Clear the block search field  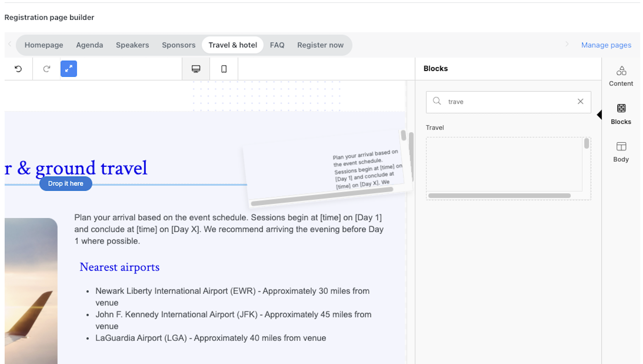tap(581, 102)
